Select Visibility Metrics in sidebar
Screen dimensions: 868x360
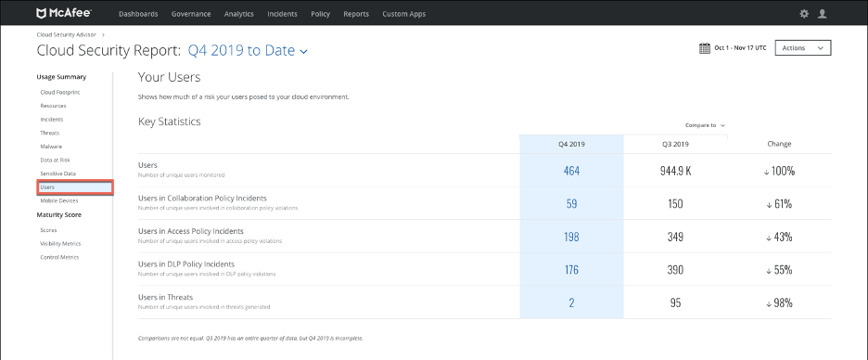pos(60,244)
